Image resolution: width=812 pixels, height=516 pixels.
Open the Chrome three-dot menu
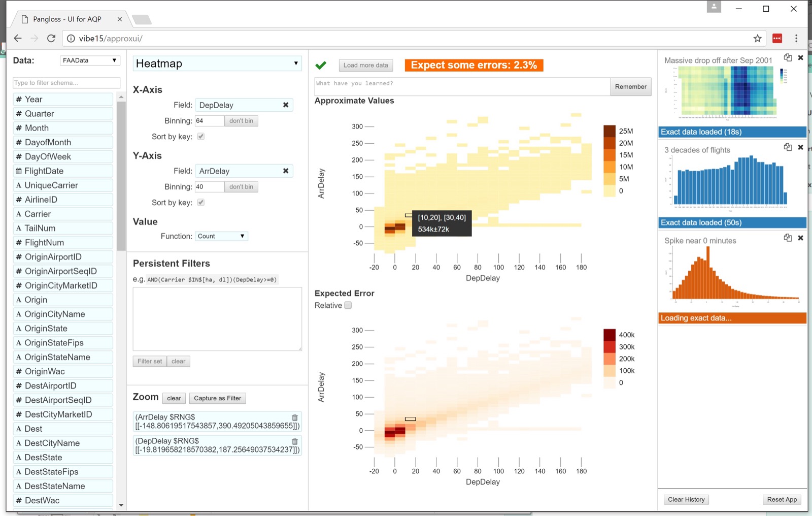[796, 38]
